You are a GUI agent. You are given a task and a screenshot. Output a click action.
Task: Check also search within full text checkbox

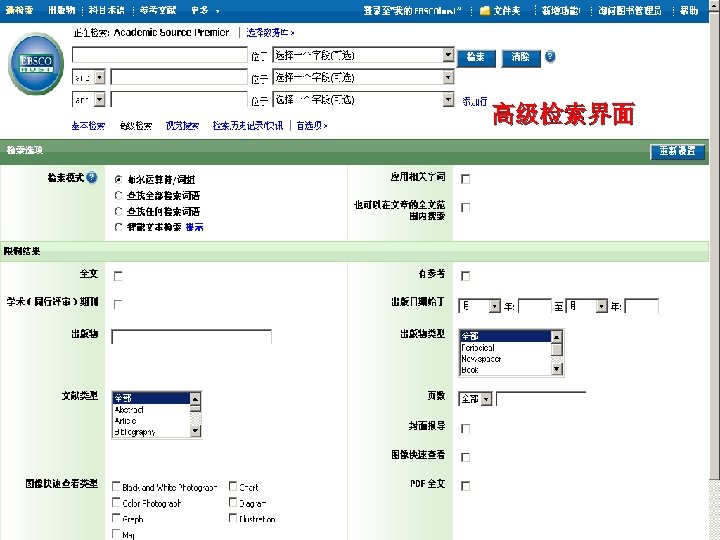[x=466, y=208]
